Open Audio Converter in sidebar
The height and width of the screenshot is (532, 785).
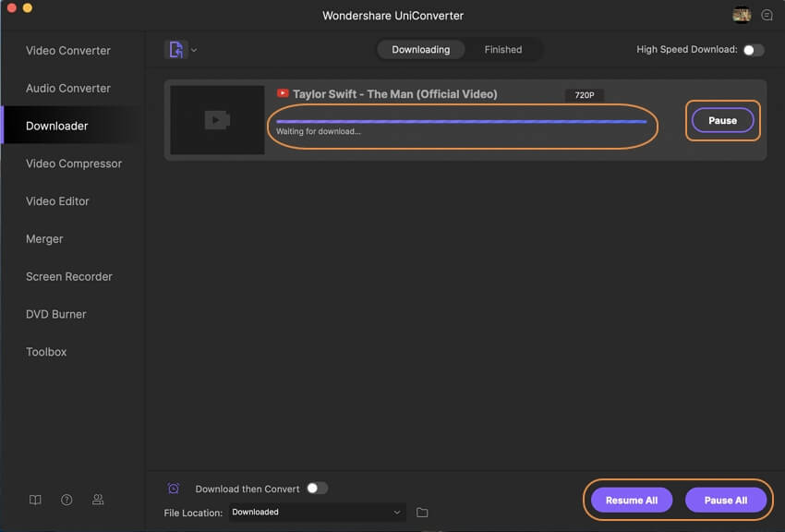(68, 88)
